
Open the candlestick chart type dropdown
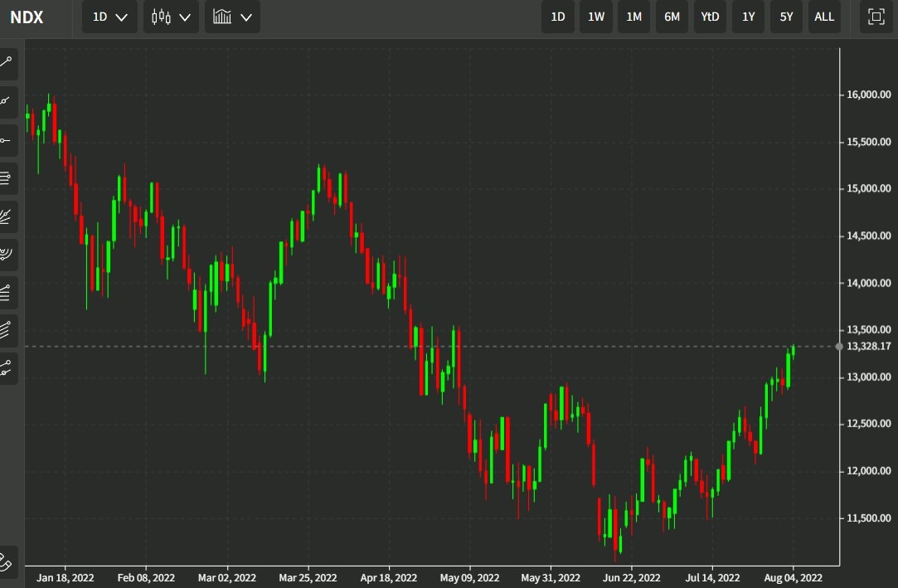tap(171, 17)
